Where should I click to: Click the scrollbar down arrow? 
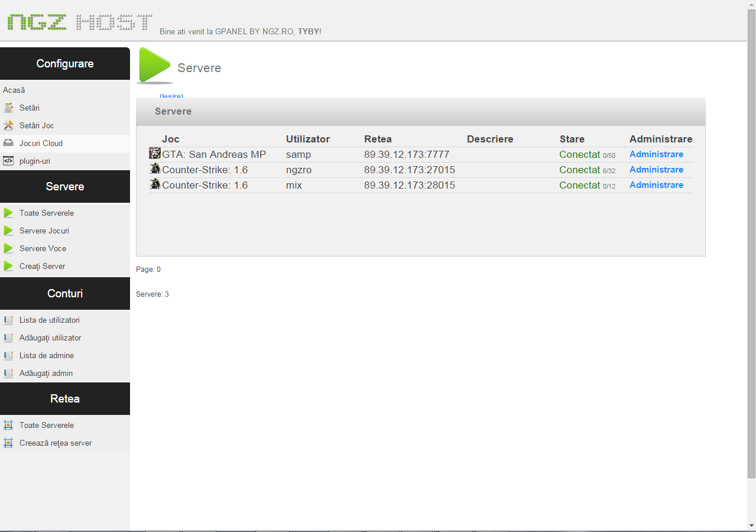(x=751, y=525)
